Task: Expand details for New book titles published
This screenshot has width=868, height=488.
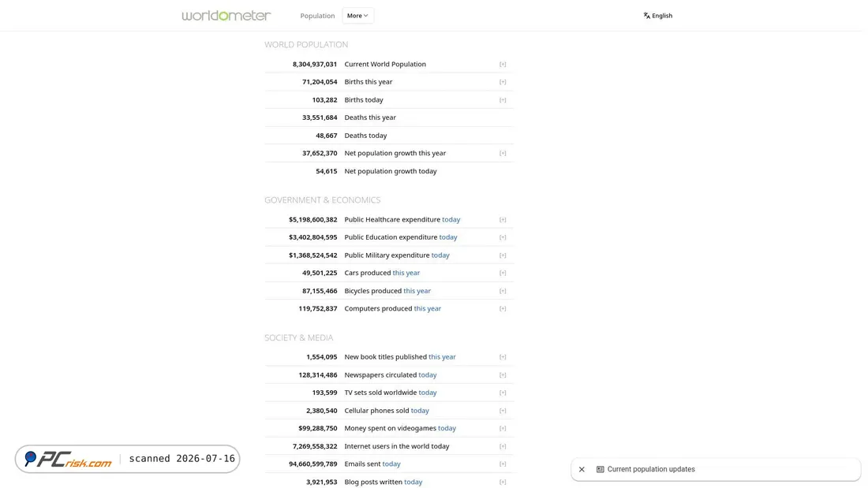Action: point(503,357)
